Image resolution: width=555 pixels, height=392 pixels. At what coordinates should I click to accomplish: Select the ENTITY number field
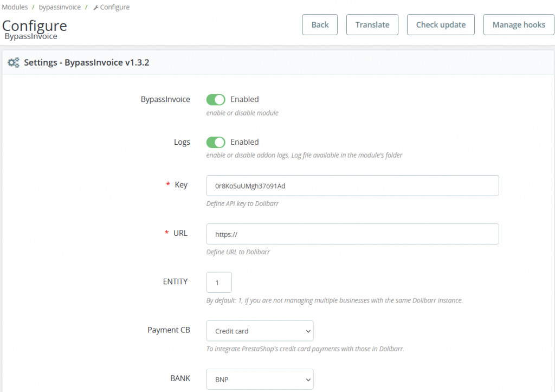point(219,282)
